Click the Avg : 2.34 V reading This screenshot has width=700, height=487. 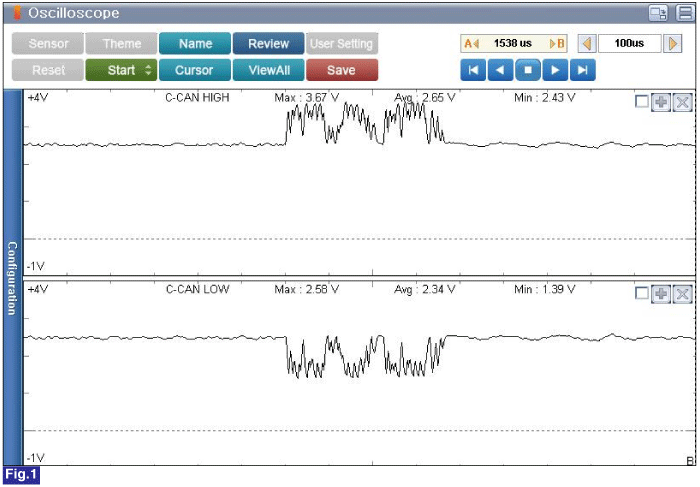point(425,289)
